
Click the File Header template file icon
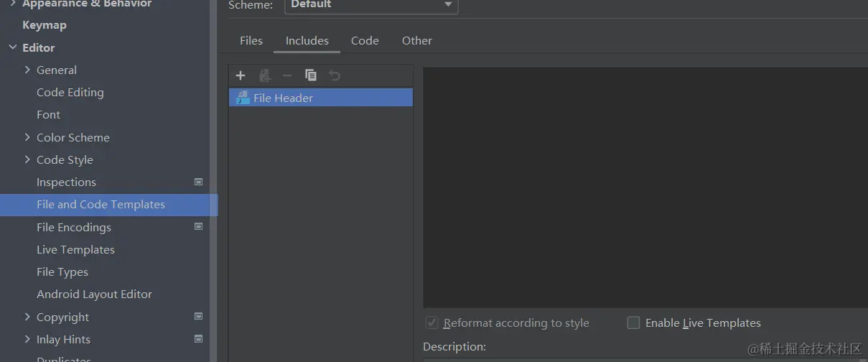(x=243, y=98)
